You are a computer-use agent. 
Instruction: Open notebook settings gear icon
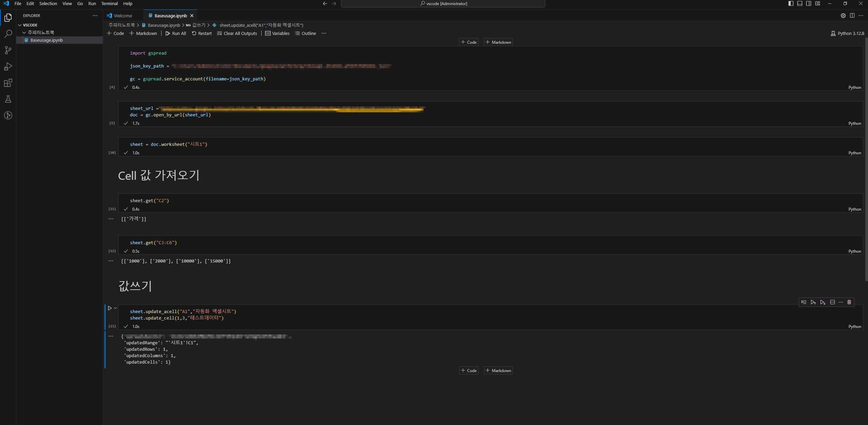pyautogui.click(x=843, y=16)
